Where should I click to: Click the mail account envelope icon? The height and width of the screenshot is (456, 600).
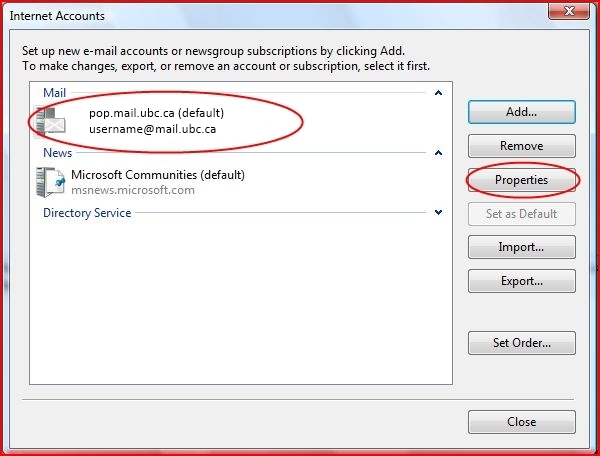click(49, 121)
